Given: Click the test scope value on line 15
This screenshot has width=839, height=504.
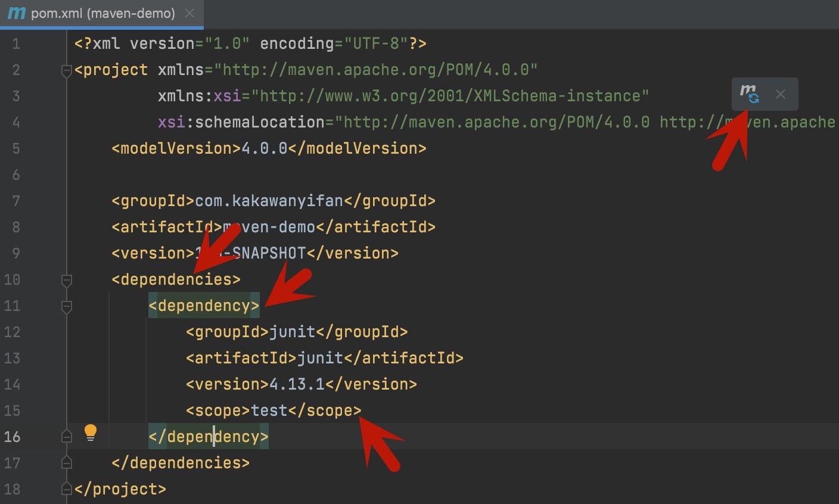Looking at the screenshot, I should coord(269,410).
